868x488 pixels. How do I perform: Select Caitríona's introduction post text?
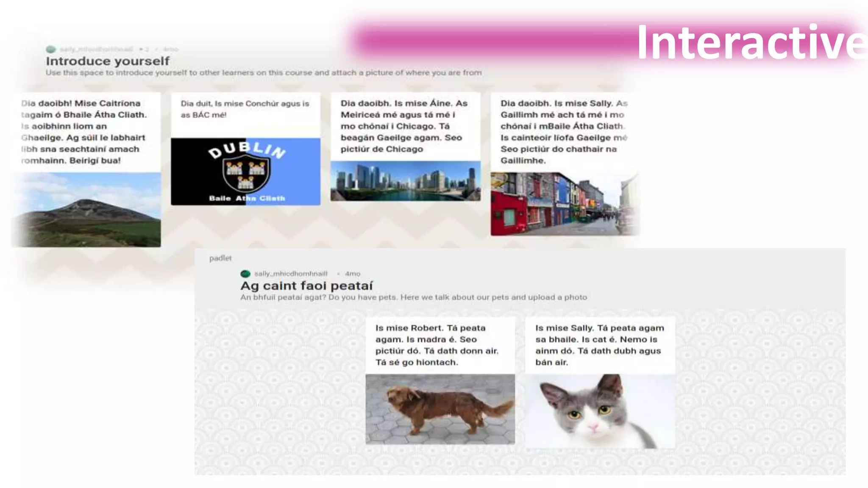tap(83, 132)
